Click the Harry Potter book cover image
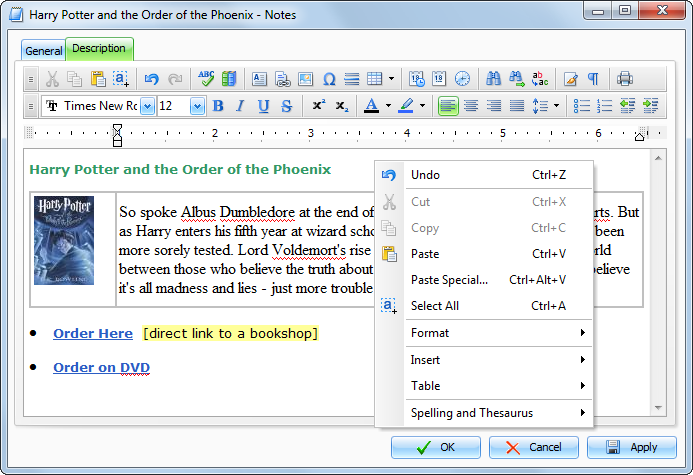This screenshot has height=475, width=693. pyautogui.click(x=64, y=240)
